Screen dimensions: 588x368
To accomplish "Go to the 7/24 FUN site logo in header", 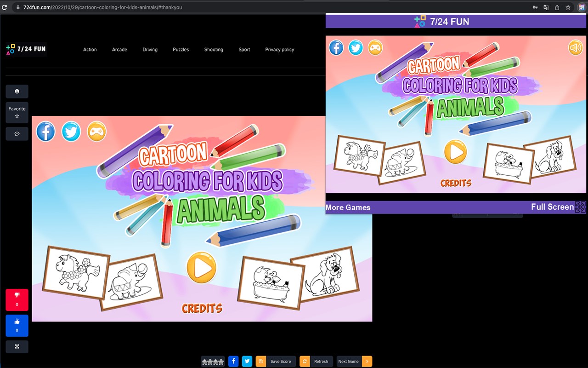I will coord(26,49).
